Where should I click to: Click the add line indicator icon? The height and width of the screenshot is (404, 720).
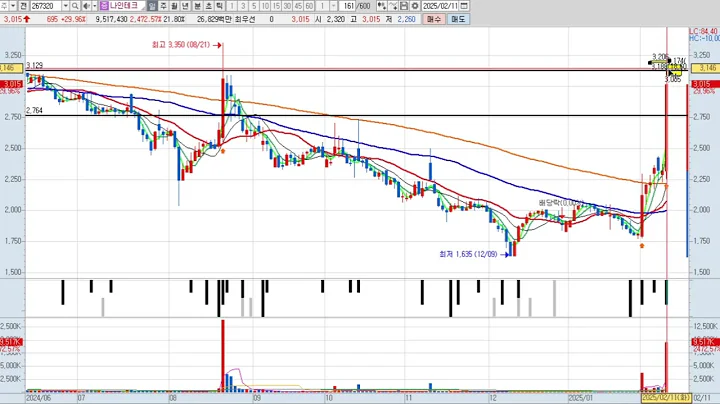tap(393, 6)
